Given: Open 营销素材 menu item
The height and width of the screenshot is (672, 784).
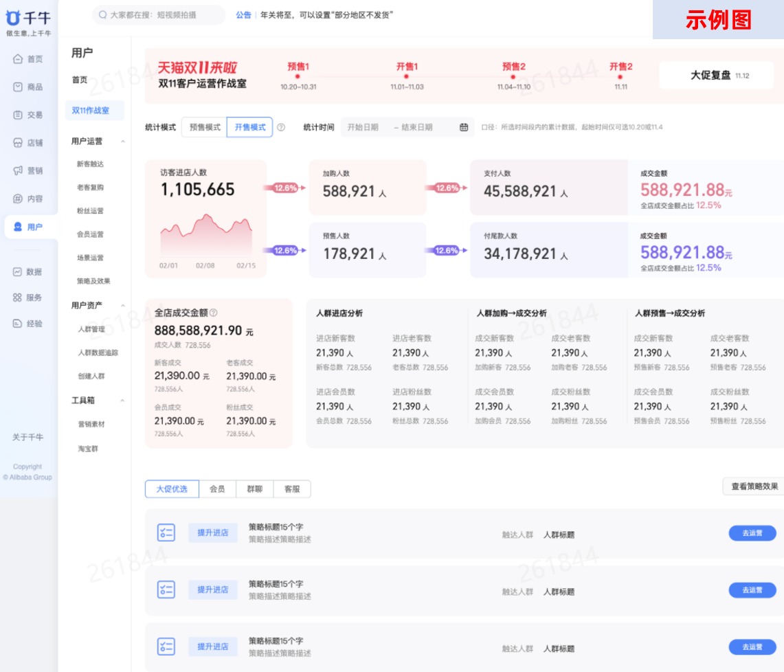Looking at the screenshot, I should (91, 424).
